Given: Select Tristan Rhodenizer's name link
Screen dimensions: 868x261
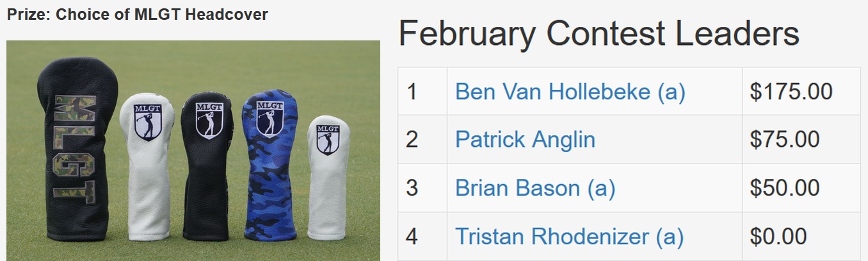Looking at the screenshot, I should (569, 237).
